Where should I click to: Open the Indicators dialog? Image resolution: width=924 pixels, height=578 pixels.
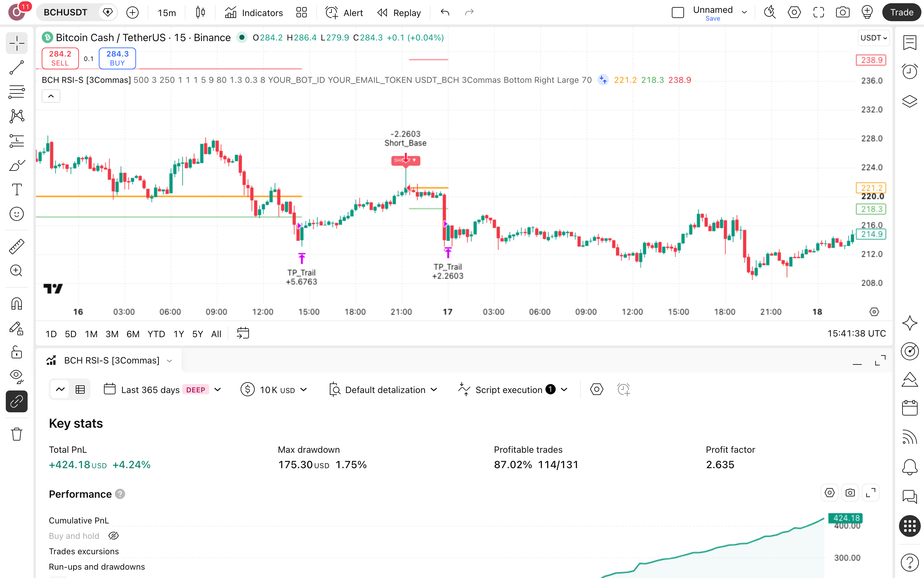click(x=254, y=13)
